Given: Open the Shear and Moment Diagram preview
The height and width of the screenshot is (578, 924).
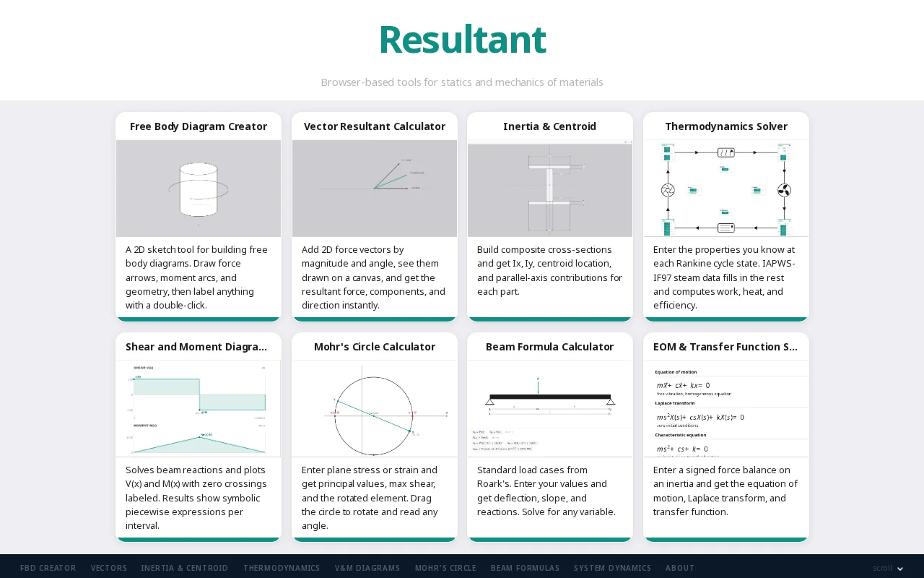Looking at the screenshot, I should [199, 409].
